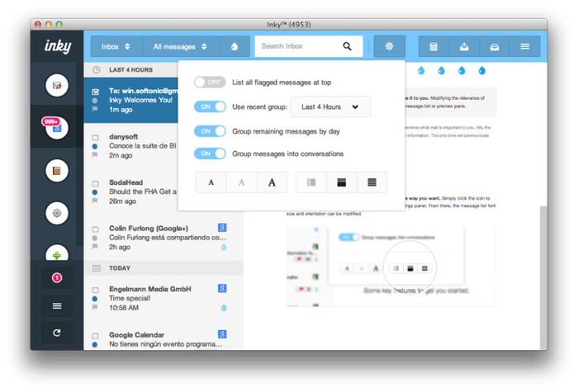Image resolution: width=578 pixels, height=392 pixels.
Task: Click the green plus add account icon
Action: click(57, 253)
